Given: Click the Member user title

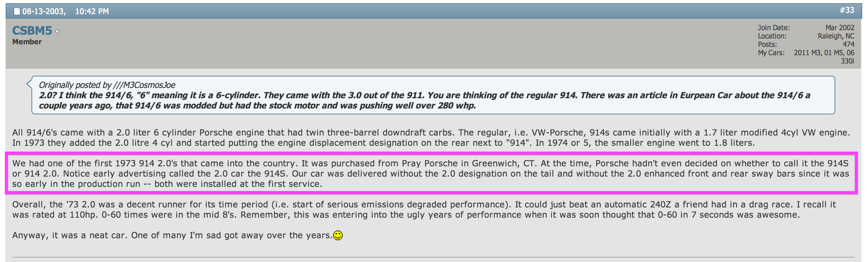Looking at the screenshot, I should [27, 42].
